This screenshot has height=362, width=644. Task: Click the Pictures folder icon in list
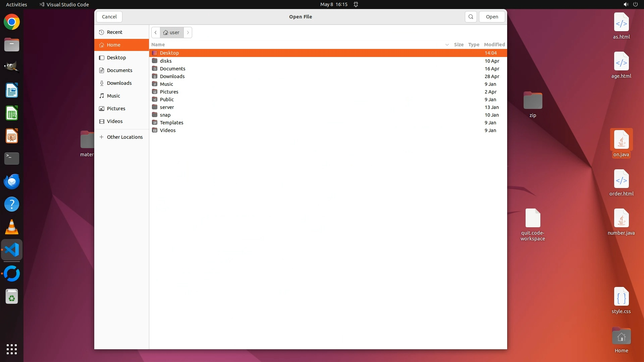pos(155,92)
